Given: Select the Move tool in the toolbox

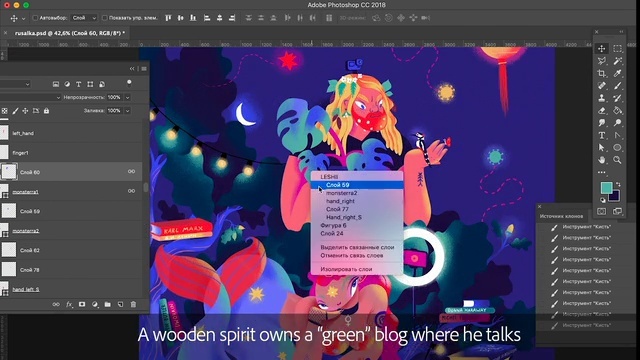Looking at the screenshot, I should pos(602,49).
